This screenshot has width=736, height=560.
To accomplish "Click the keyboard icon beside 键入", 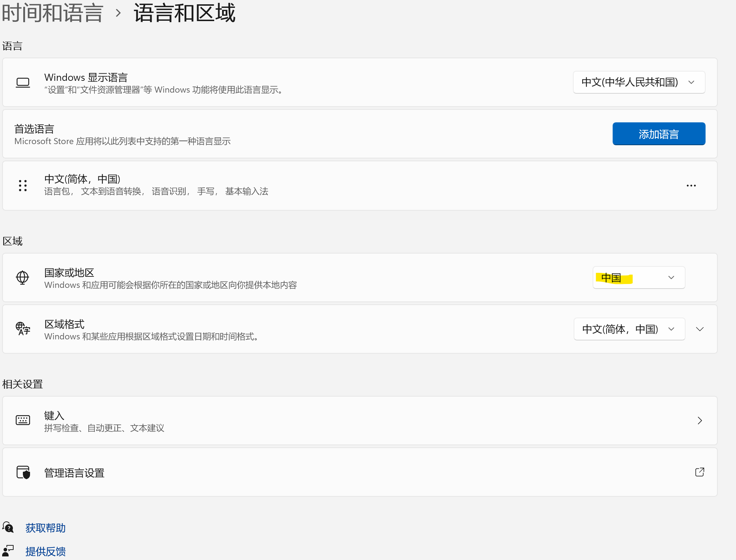I will 23,420.
